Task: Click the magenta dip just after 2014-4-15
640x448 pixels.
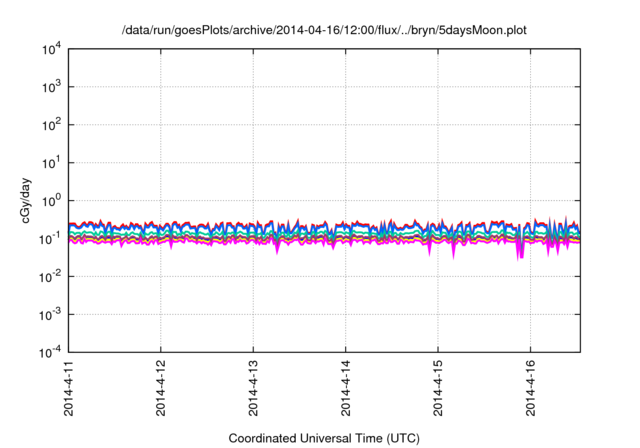Action: coord(453,254)
